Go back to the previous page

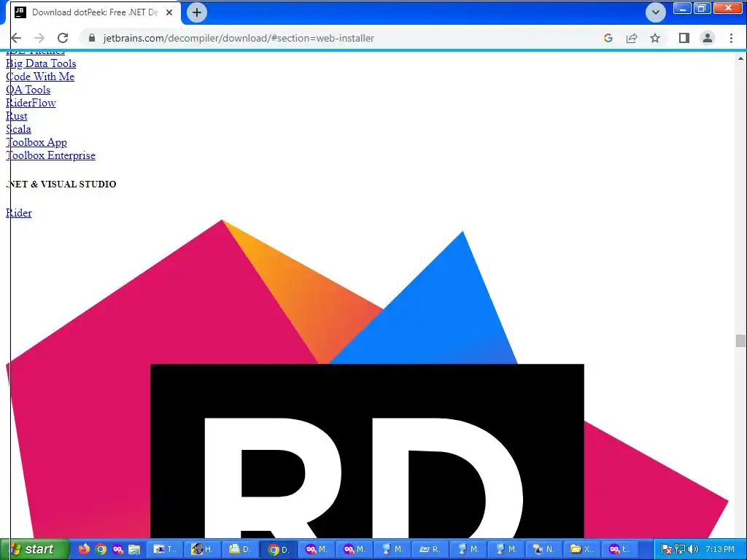tap(16, 38)
